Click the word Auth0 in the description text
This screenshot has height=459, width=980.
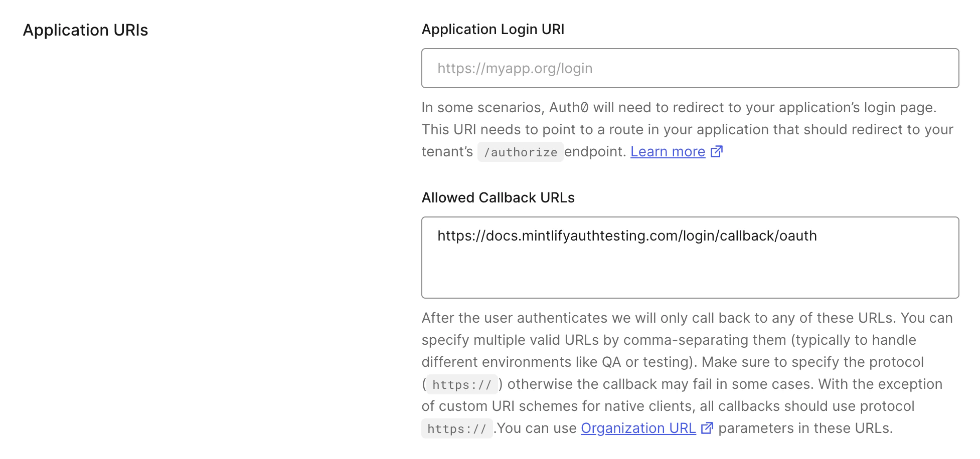tap(569, 107)
